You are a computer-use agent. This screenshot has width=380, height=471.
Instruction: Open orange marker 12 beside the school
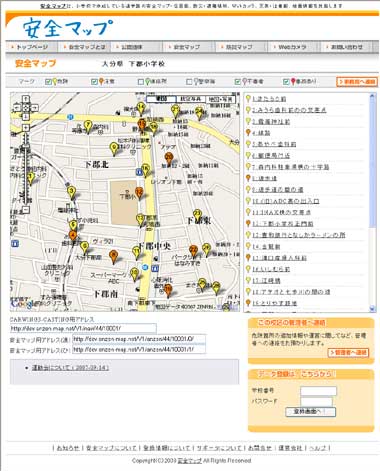coord(139,192)
